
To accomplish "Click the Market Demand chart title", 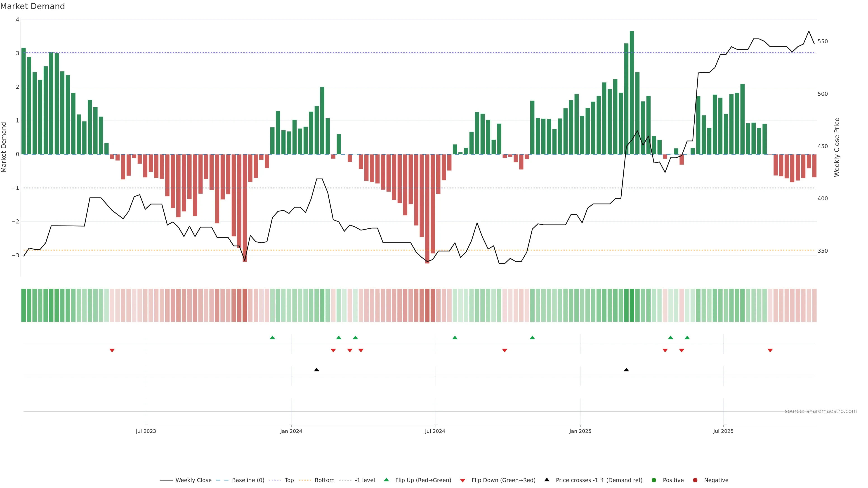I will [x=32, y=6].
